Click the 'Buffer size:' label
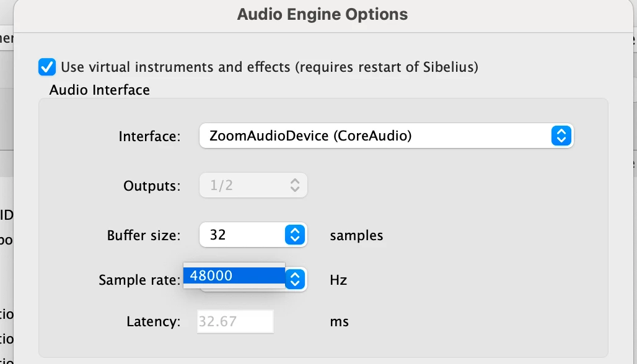Image resolution: width=637 pixels, height=364 pixels. click(x=144, y=235)
